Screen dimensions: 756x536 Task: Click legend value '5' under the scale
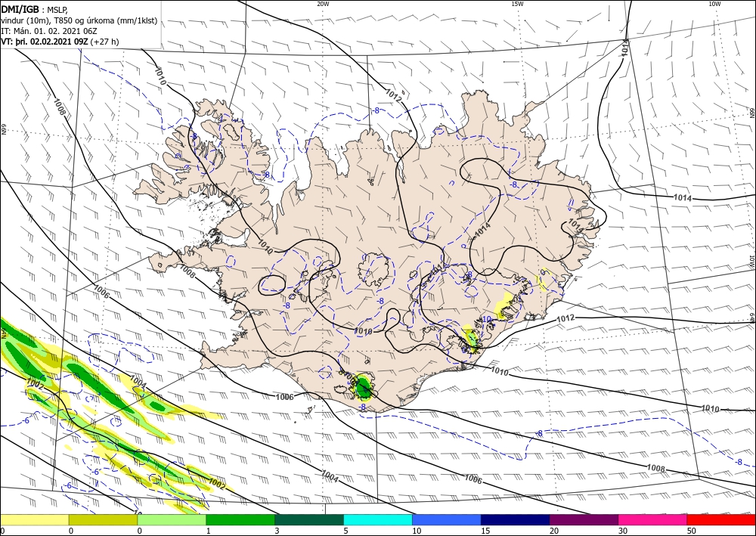345,531
